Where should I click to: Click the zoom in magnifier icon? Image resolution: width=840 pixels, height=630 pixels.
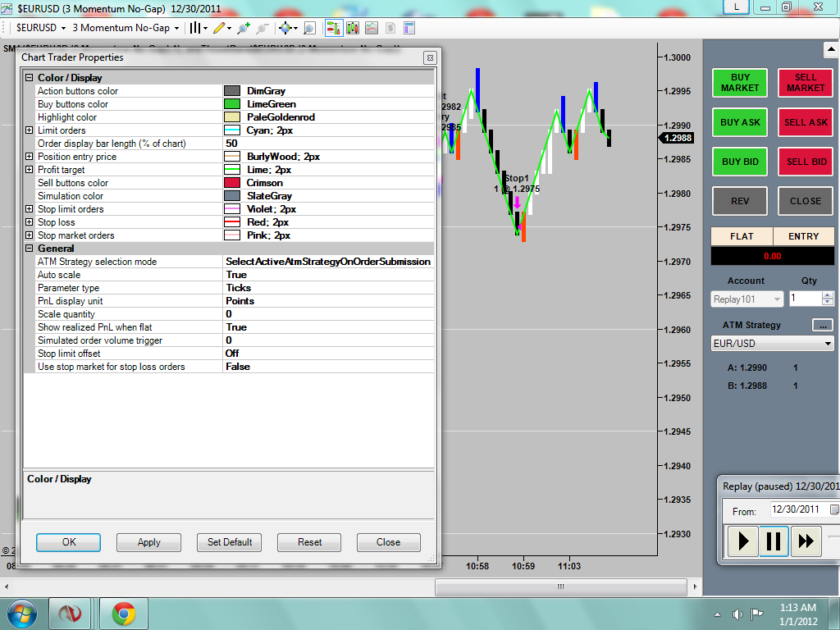click(x=244, y=28)
